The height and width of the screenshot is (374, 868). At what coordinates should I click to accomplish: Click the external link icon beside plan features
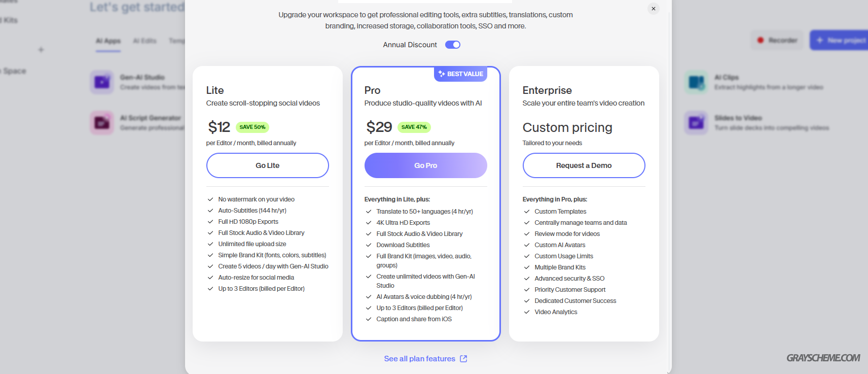click(x=463, y=359)
